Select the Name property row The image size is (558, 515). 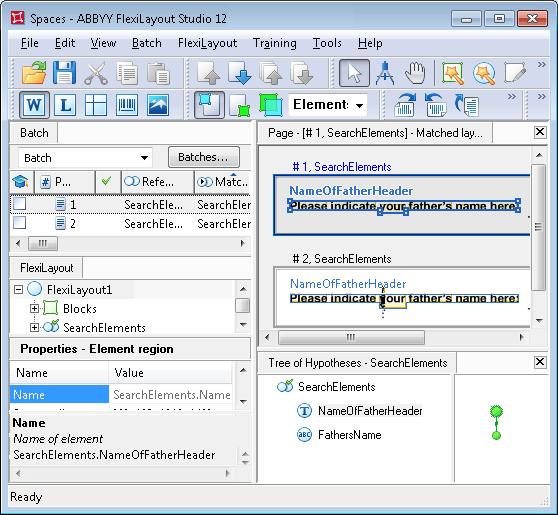click(x=121, y=395)
